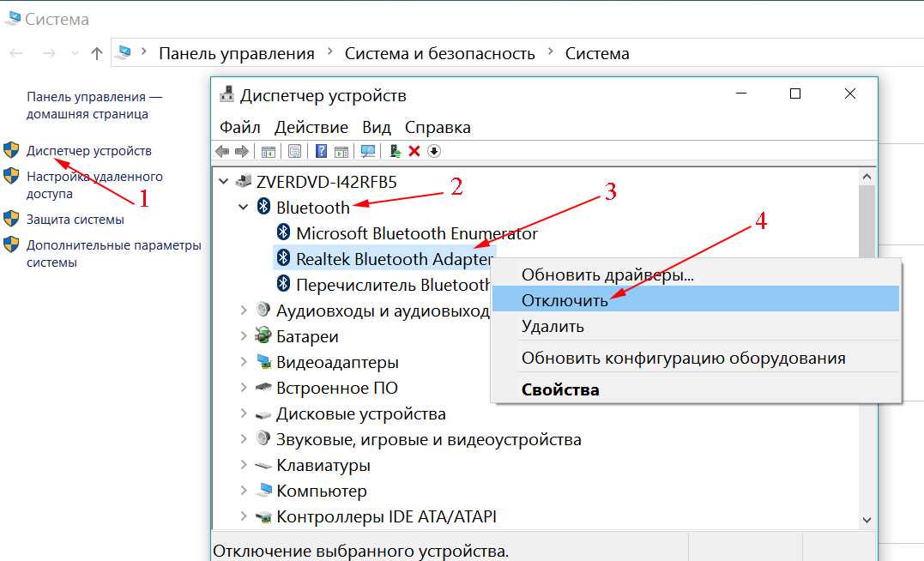This screenshot has height=561, width=924.
Task: Open the Защита системы link
Action: click(75, 219)
